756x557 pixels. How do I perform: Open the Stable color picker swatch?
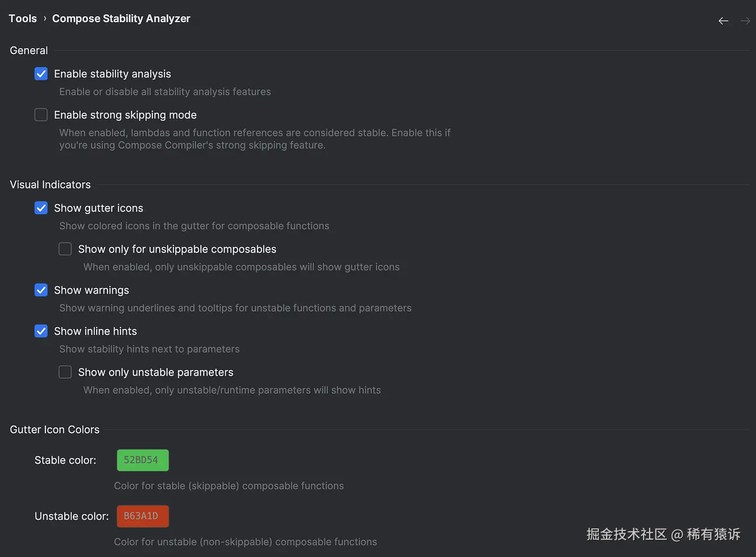[143, 460]
